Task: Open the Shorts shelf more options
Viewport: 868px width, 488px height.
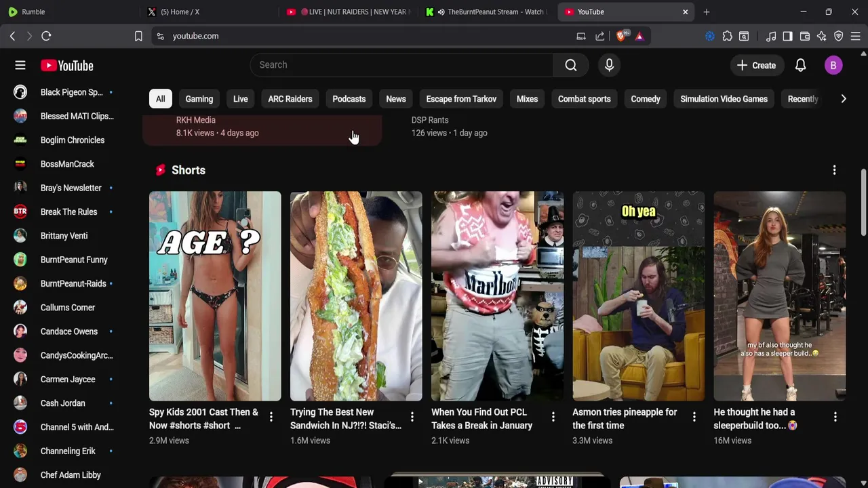Action: [834, 170]
